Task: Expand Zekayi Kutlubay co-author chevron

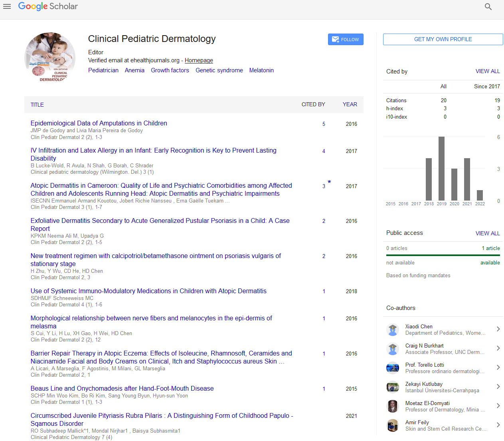Action: (498, 387)
